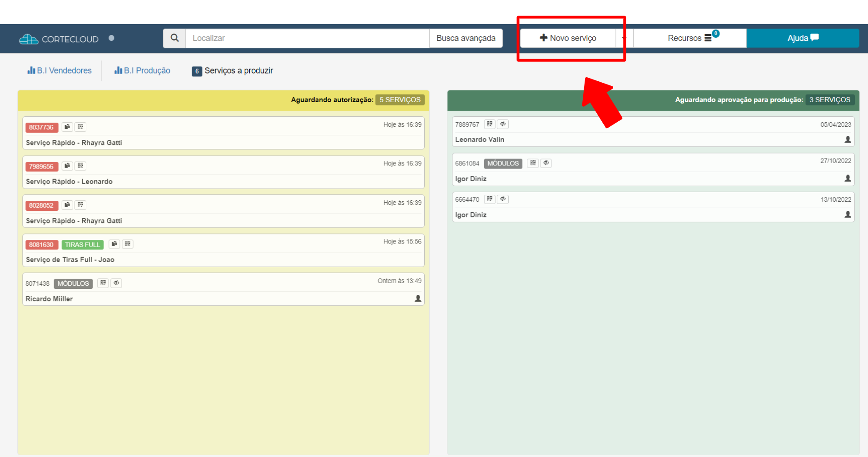This screenshot has width=868, height=457.
Task: Click service number 8071438
Action: point(37,283)
